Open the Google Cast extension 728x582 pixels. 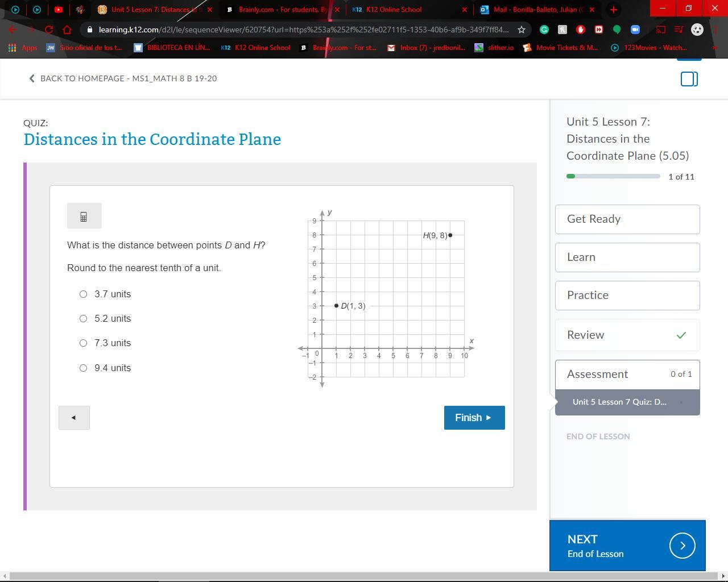click(660, 30)
